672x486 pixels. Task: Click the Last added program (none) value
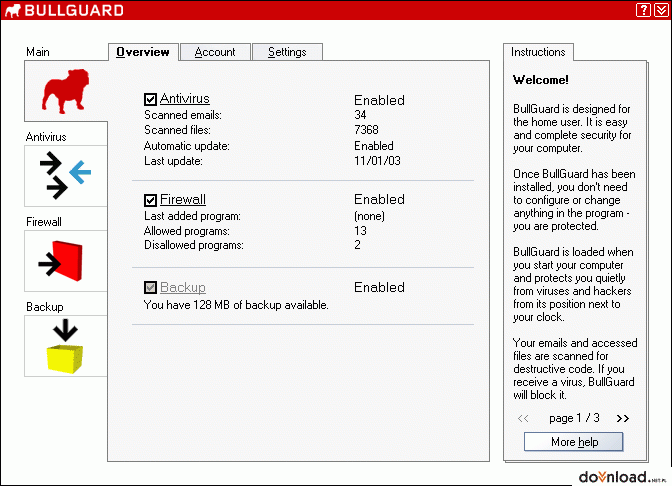click(369, 216)
